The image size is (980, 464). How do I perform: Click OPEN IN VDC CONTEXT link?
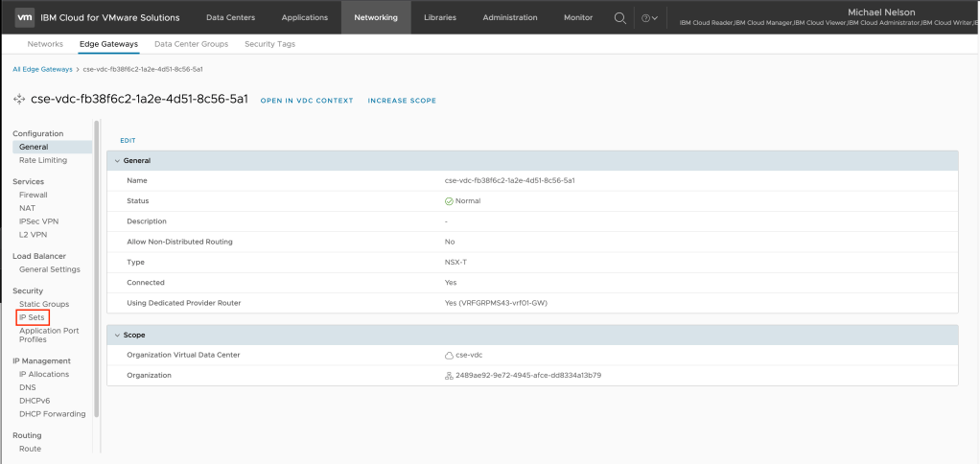307,101
